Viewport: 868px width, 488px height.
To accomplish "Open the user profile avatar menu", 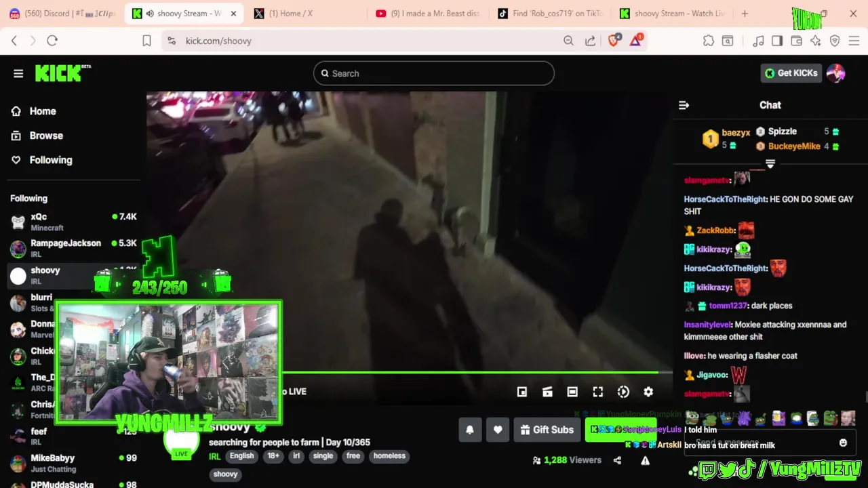I will 836,73.
